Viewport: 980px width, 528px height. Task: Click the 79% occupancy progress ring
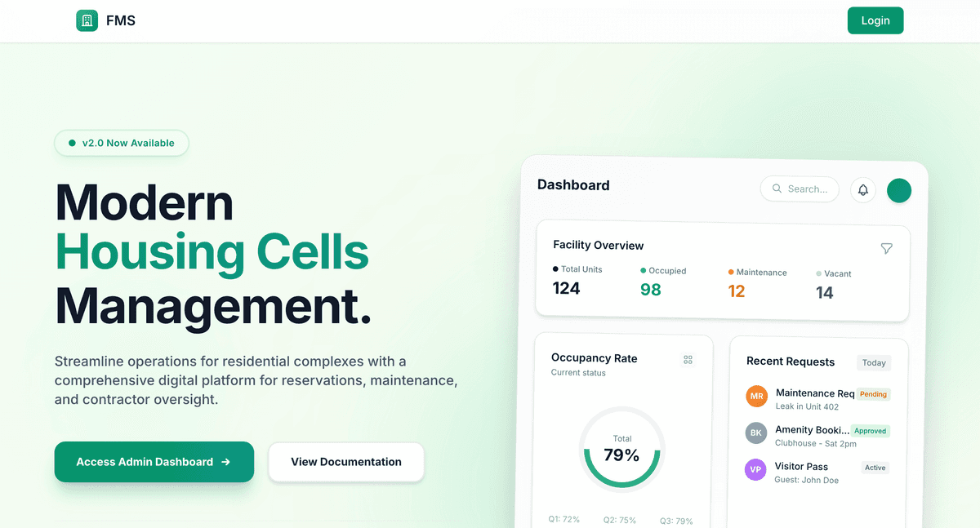(621, 449)
